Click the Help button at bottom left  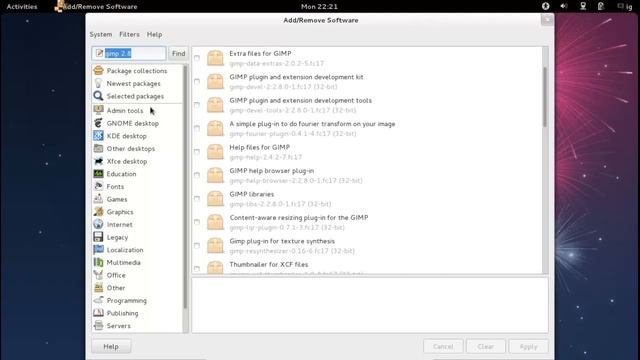point(111,347)
